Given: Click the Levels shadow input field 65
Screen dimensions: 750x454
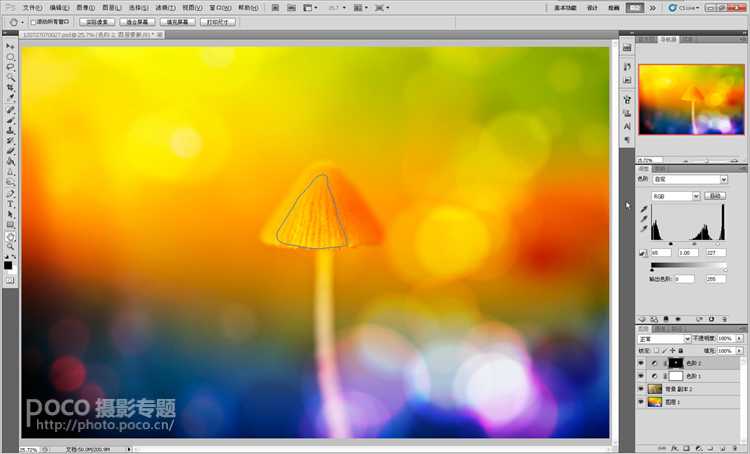Looking at the screenshot, I should click(x=661, y=253).
